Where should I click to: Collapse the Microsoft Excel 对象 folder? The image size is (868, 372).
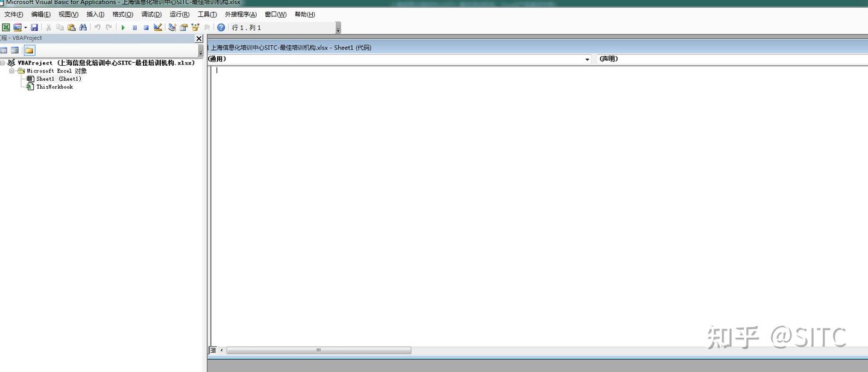click(x=11, y=71)
